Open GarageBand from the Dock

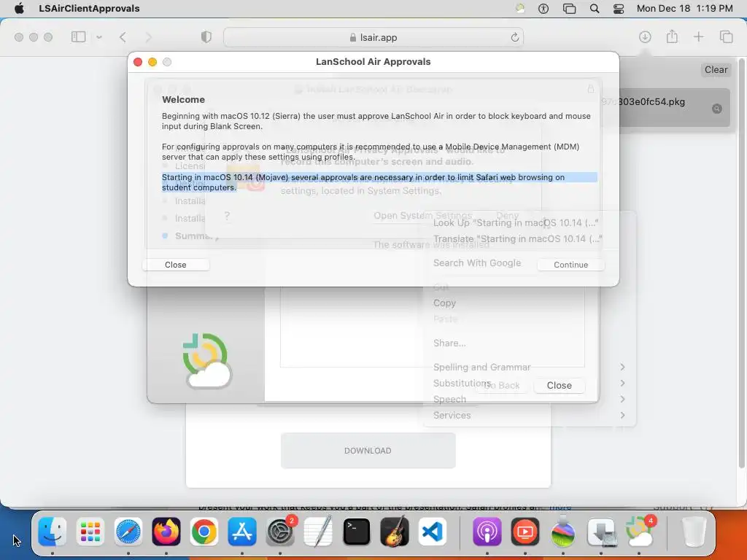pyautogui.click(x=395, y=532)
